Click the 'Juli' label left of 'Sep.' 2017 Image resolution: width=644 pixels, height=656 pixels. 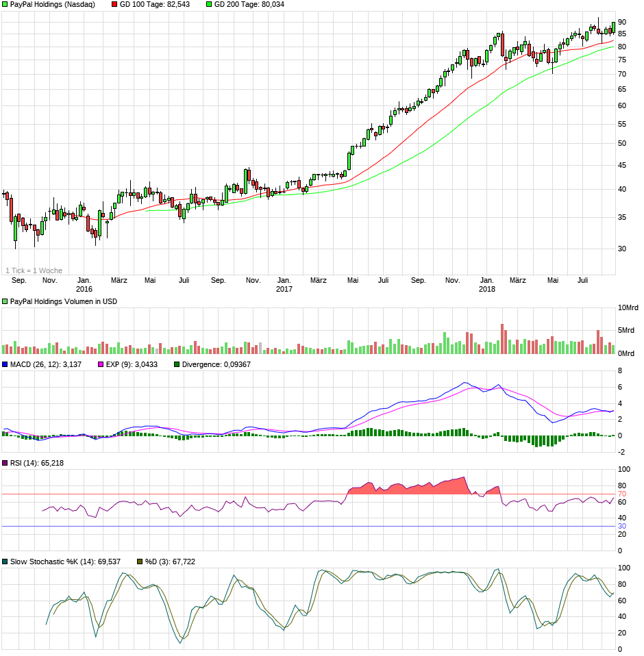point(384,280)
